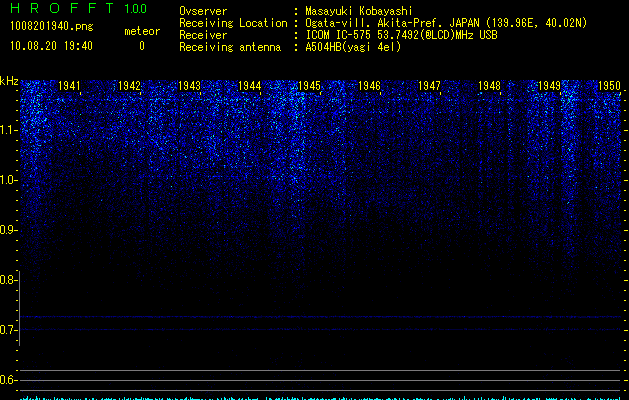Image resolution: width=629 pixels, height=400 pixels.
Task: Select the filename 1008201940.png
Action: pyautogui.click(x=52, y=26)
